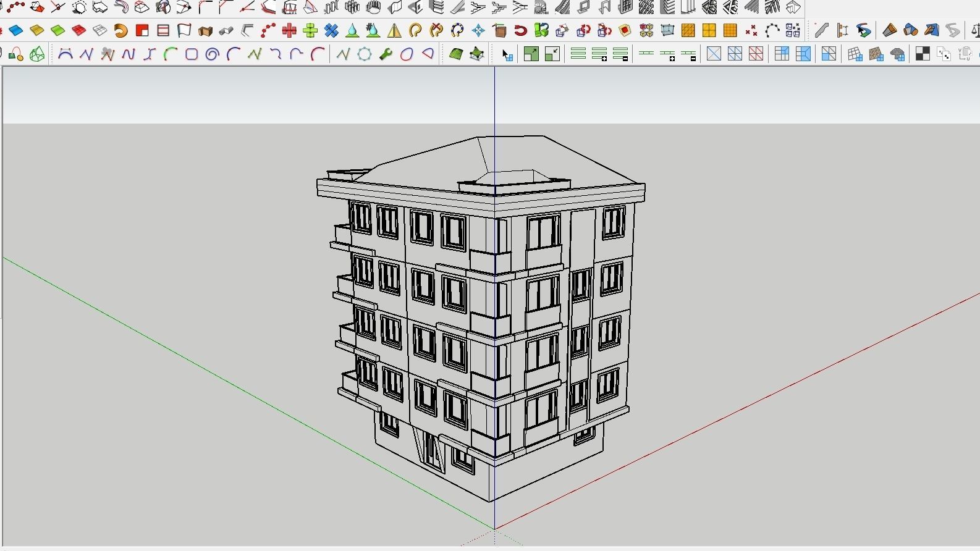
Task: Choose the red dotted polyline icon
Action: [x=268, y=30]
